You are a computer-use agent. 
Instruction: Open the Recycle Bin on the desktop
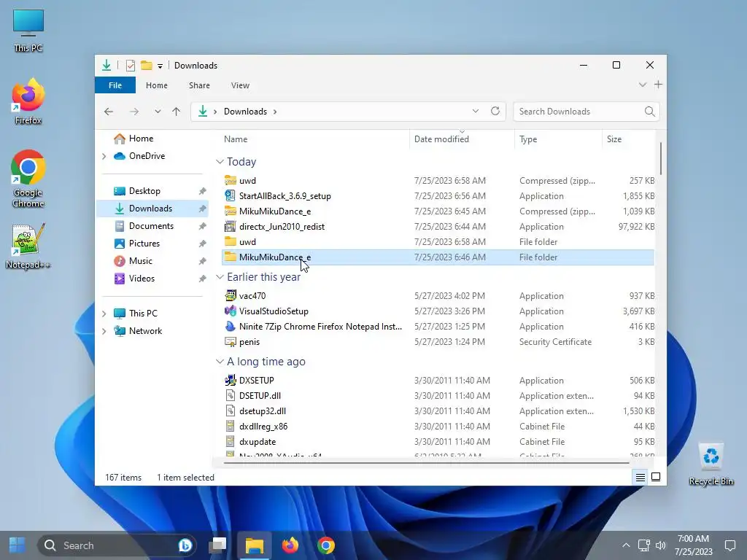711,464
